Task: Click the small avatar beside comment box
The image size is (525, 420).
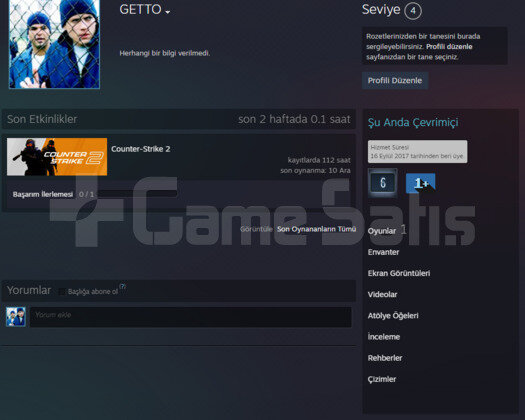Action: tap(16, 317)
